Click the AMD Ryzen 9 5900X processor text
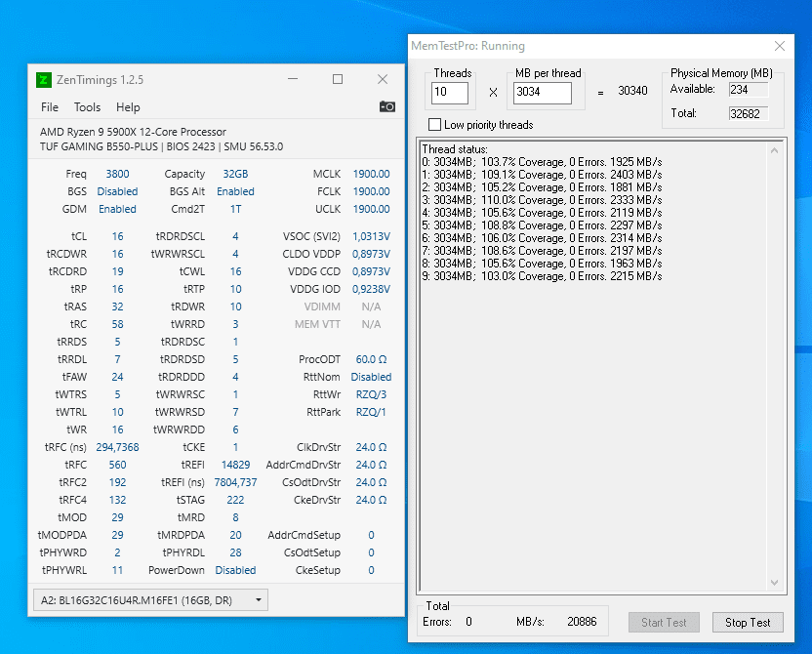This screenshot has width=812, height=654. tap(133, 132)
